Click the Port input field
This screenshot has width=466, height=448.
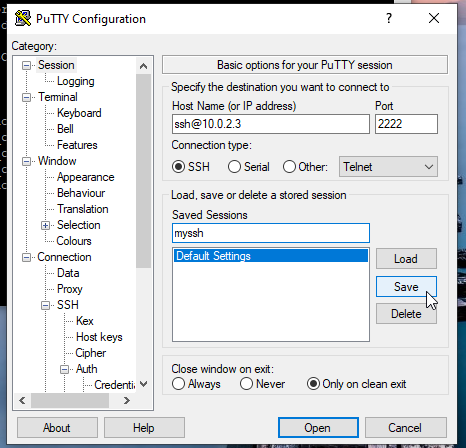[406, 124]
